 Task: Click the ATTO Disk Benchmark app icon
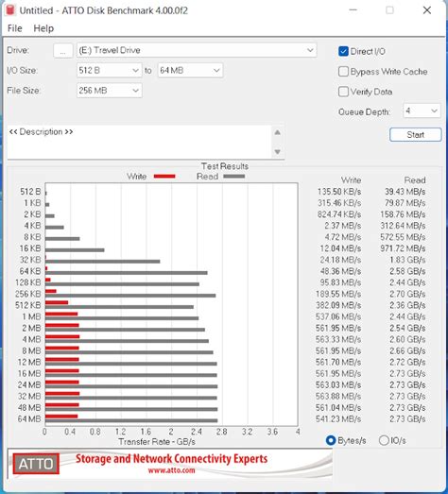click(10, 10)
